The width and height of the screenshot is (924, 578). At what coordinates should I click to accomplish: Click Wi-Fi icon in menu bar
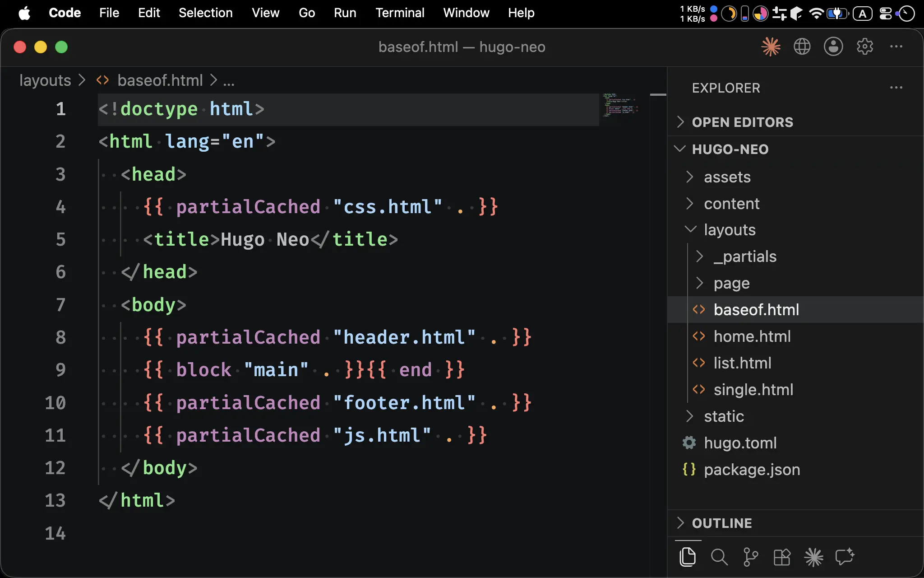point(816,13)
